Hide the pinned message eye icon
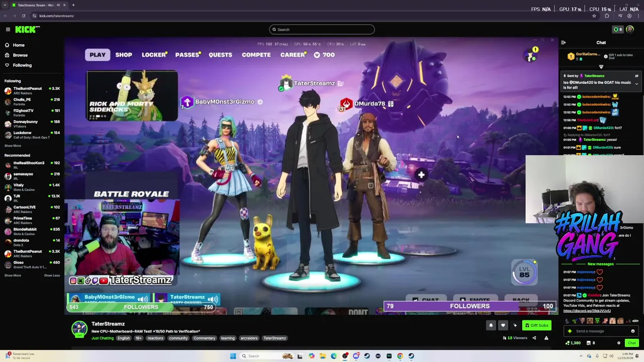The width and height of the screenshot is (644, 362). [636, 76]
